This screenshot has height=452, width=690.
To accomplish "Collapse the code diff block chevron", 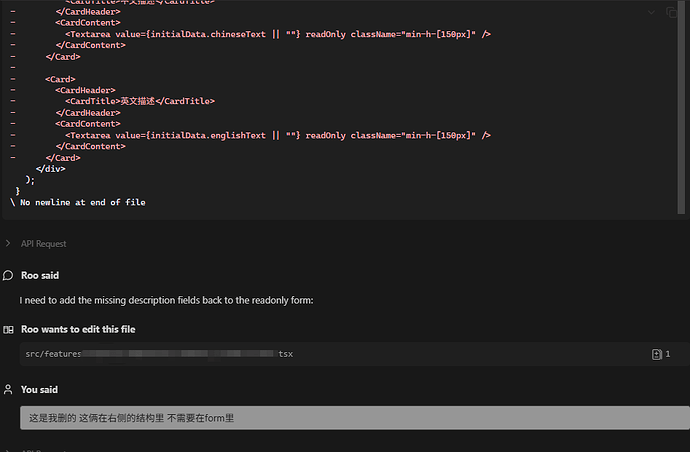I will (x=651, y=12).
